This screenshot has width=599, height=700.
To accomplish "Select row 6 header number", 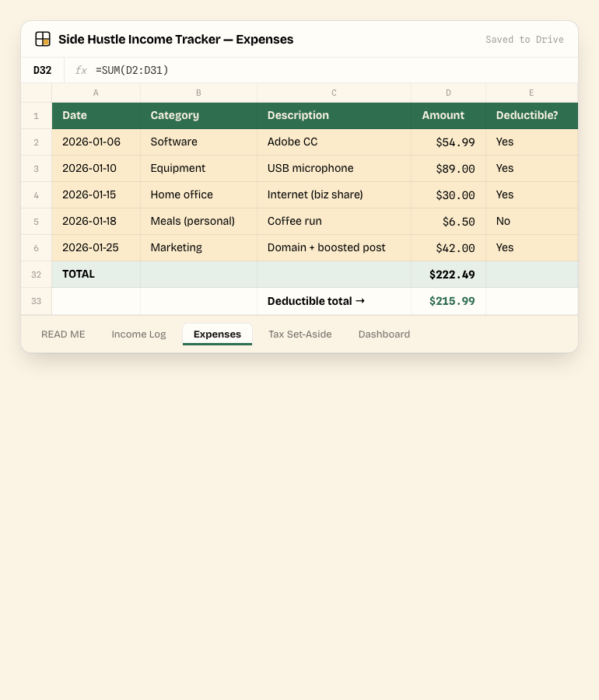I will 36,248.
